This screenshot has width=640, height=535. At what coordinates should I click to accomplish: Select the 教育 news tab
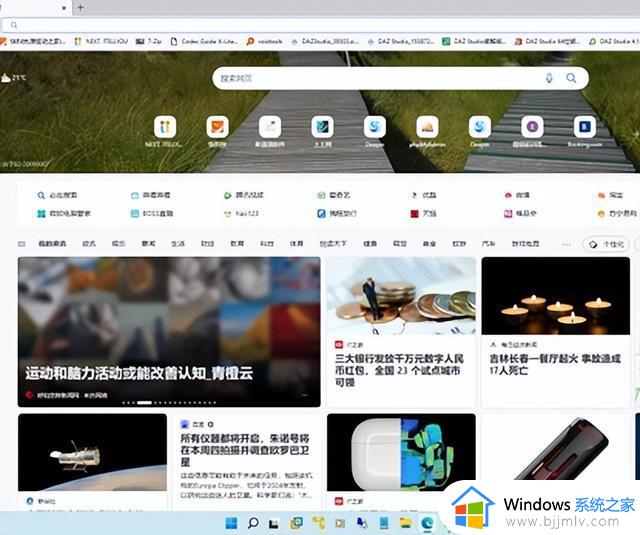pos(237,244)
